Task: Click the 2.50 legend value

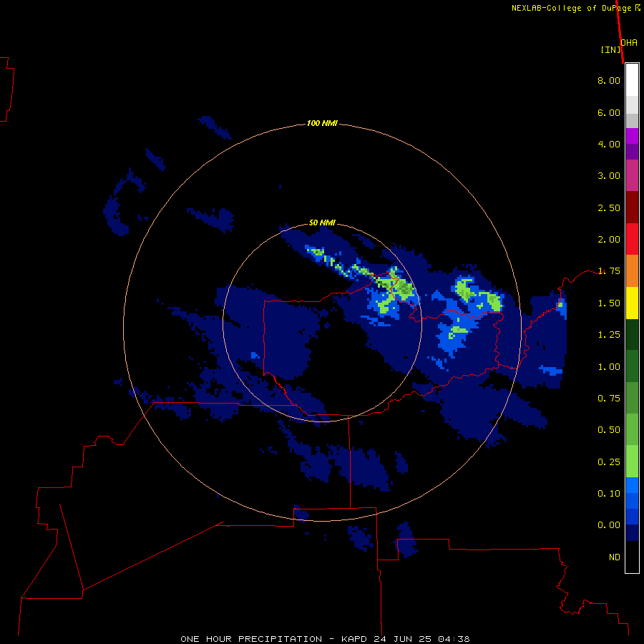Action: 609,208
